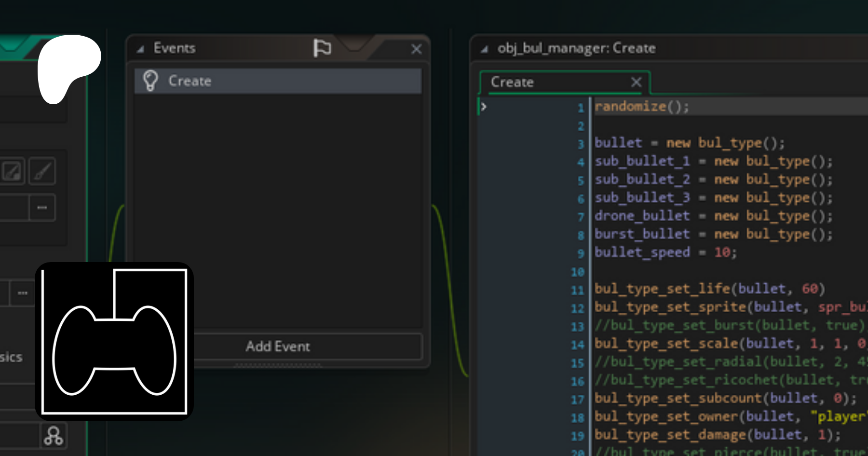
Task: Click the gutter arrow on code line 1
Action: click(483, 107)
